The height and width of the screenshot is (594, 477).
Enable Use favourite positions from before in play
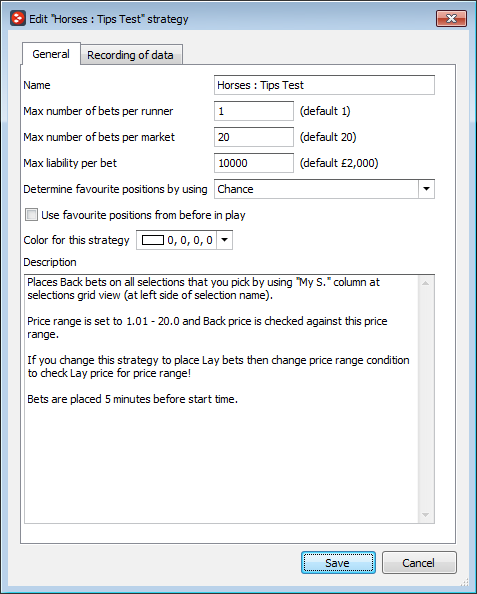click(31, 215)
